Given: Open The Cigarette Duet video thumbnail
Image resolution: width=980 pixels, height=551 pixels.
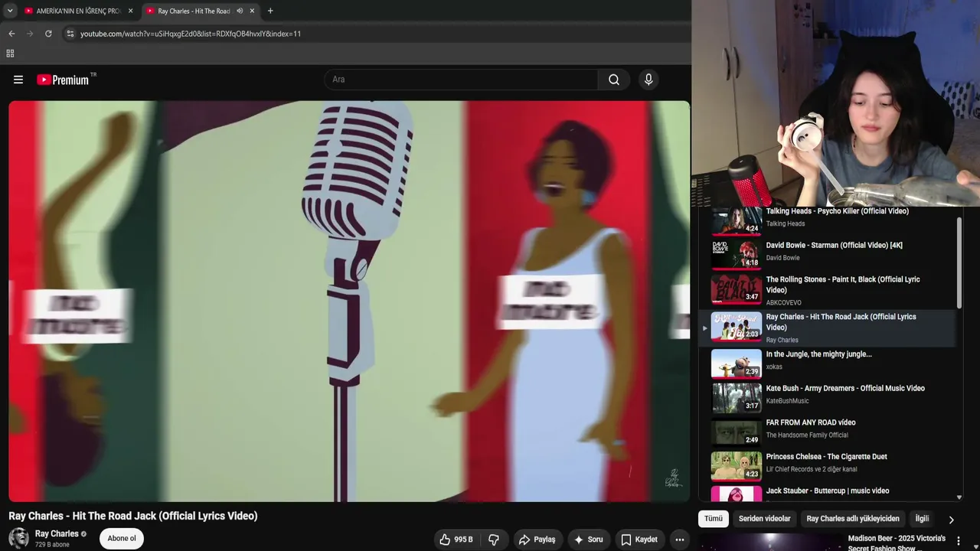Looking at the screenshot, I should 737,466.
